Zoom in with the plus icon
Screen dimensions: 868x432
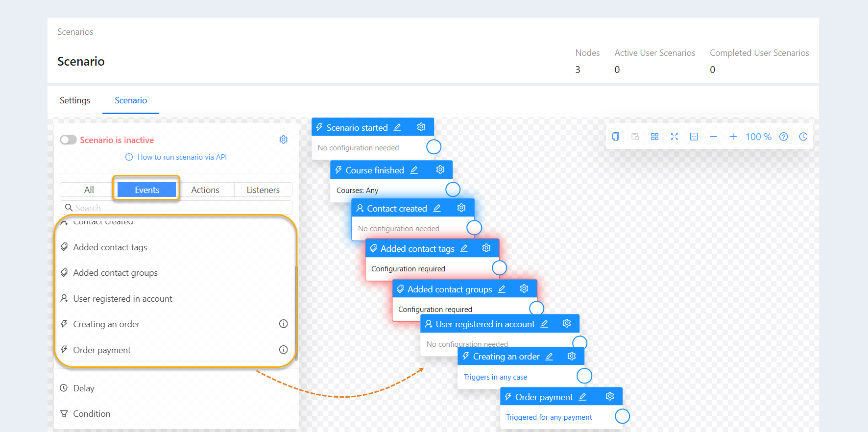pyautogui.click(x=733, y=137)
